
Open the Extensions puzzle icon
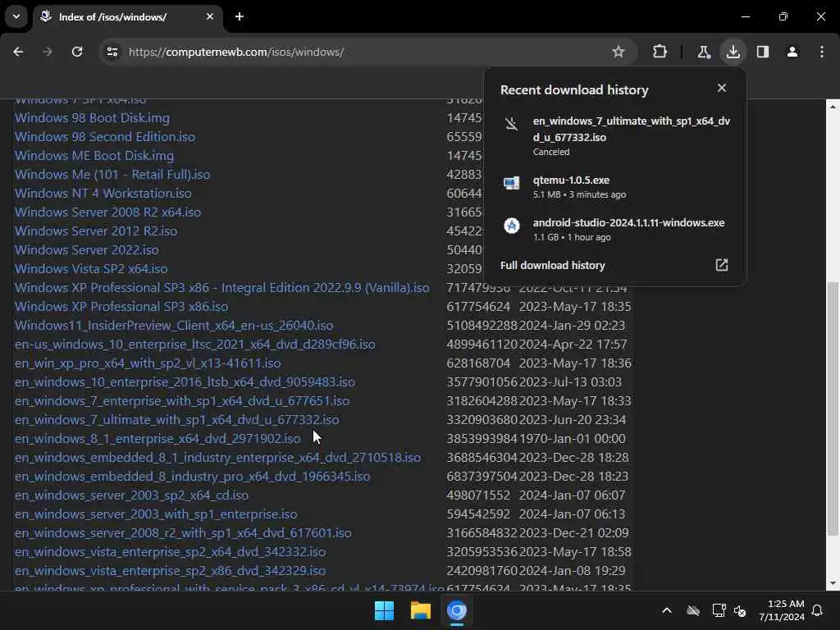click(660, 52)
